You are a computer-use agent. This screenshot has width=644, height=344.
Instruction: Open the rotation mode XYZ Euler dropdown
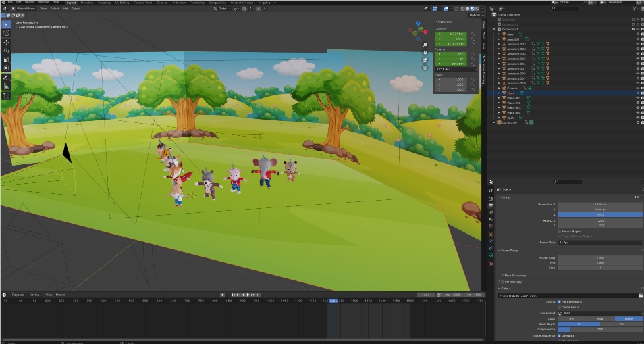point(456,70)
